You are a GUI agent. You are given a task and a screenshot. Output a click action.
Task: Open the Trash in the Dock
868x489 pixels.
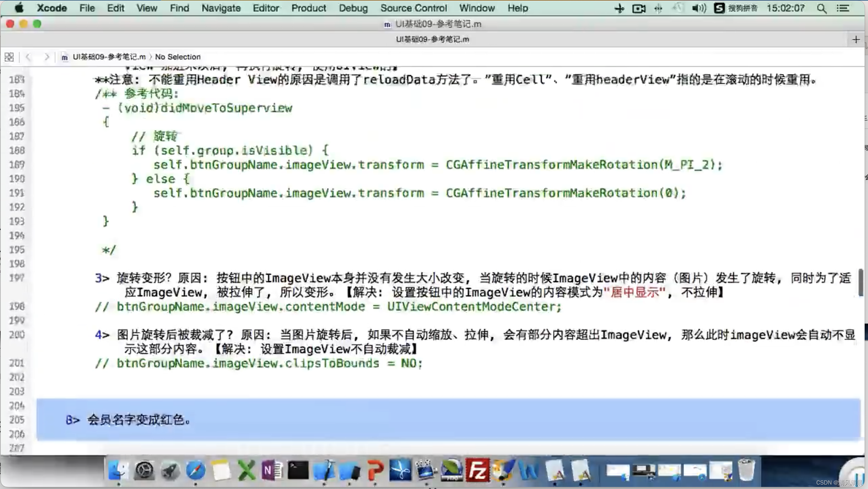747,469
